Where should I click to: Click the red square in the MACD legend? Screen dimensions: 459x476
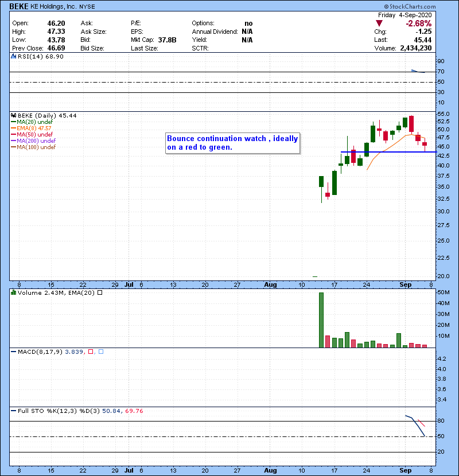tap(91, 352)
